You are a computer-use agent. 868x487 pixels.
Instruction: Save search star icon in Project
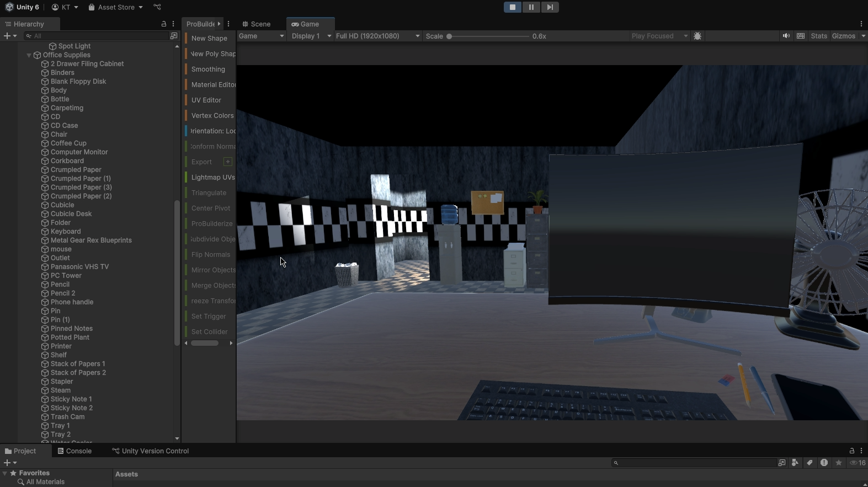pyautogui.click(x=839, y=463)
